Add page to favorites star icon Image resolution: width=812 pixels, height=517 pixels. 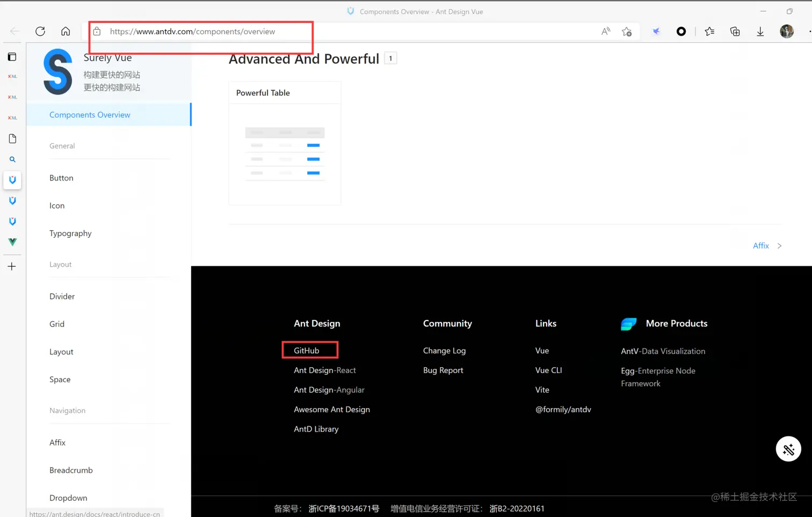point(627,31)
